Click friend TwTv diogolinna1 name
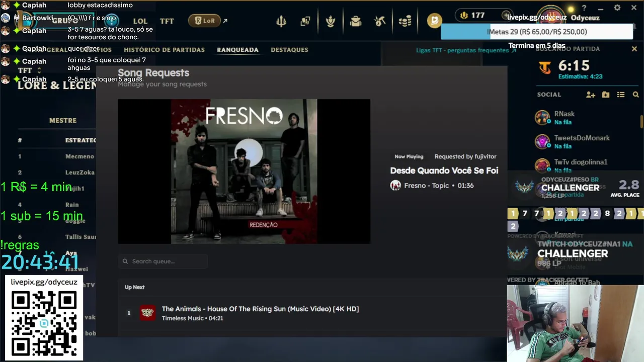This screenshot has width=644, height=362. [581, 162]
